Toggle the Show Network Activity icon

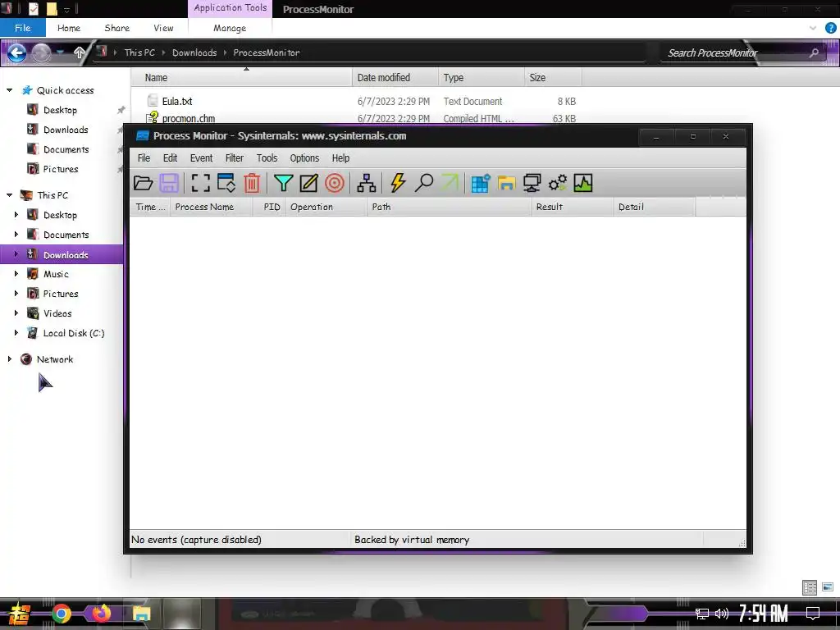tap(532, 183)
